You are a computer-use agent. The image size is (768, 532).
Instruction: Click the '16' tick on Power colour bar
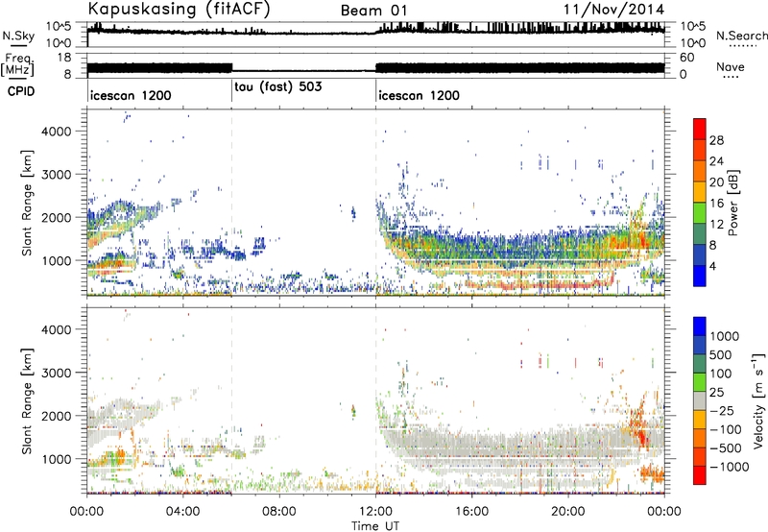(716, 204)
